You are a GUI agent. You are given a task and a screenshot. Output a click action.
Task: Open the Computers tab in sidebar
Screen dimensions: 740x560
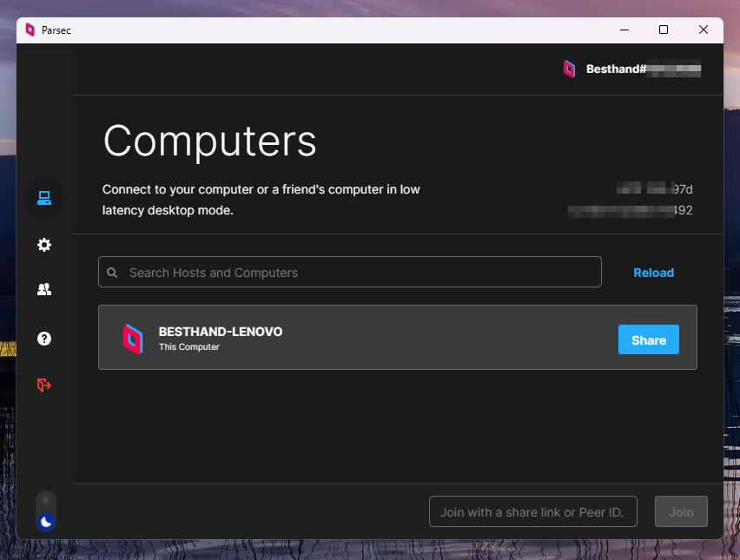44,198
